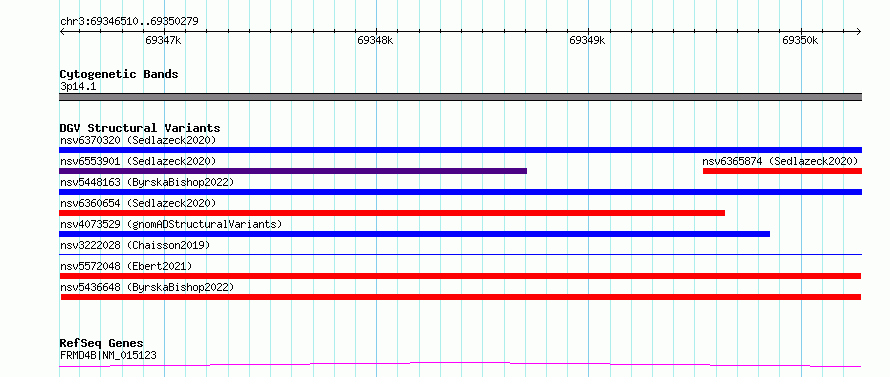Click the nsv5436648 (ByrskaBishop2022) label
Image resolution: width=890 pixels, height=377 pixels.
(x=147, y=287)
